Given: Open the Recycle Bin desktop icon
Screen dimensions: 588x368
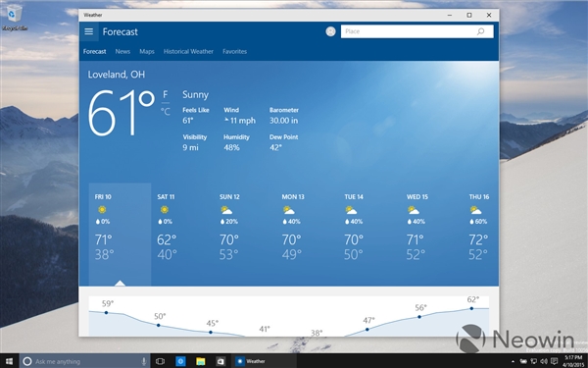Looking at the screenshot, I should [x=15, y=18].
